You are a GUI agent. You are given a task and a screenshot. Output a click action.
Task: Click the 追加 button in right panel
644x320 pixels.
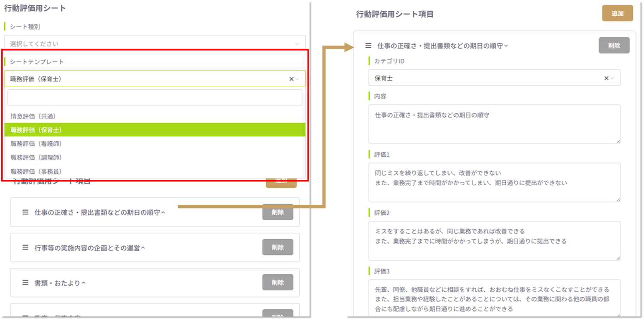pos(617,13)
